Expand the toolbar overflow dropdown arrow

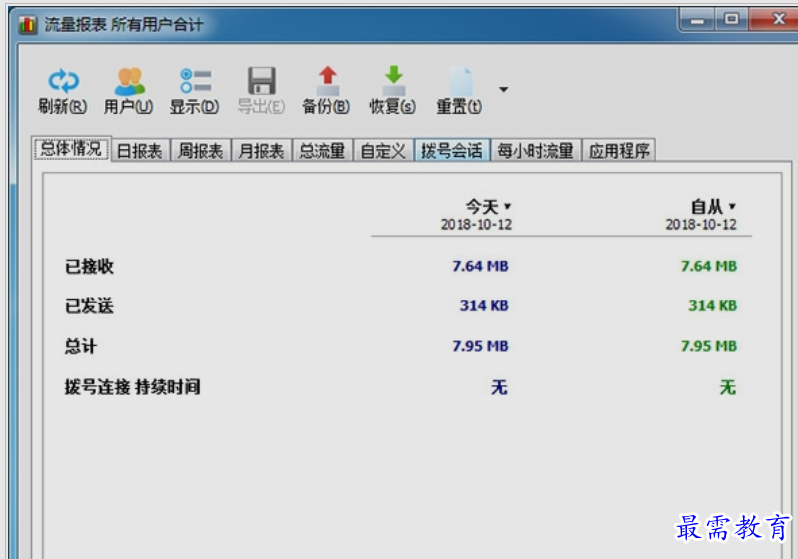(503, 90)
